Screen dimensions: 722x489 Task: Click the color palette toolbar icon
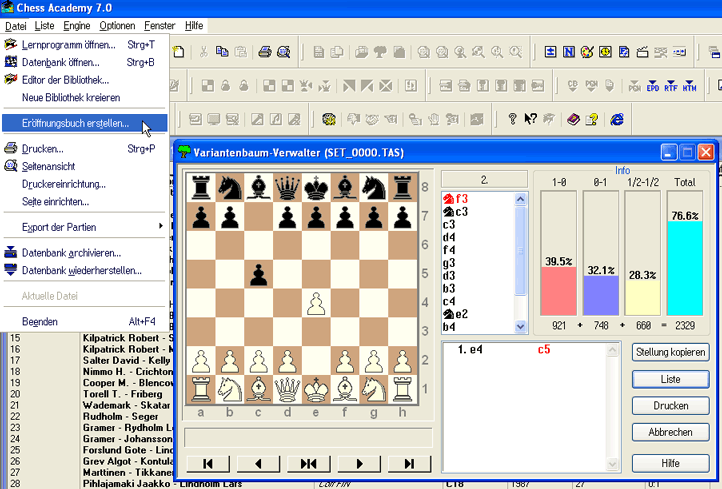(587, 52)
